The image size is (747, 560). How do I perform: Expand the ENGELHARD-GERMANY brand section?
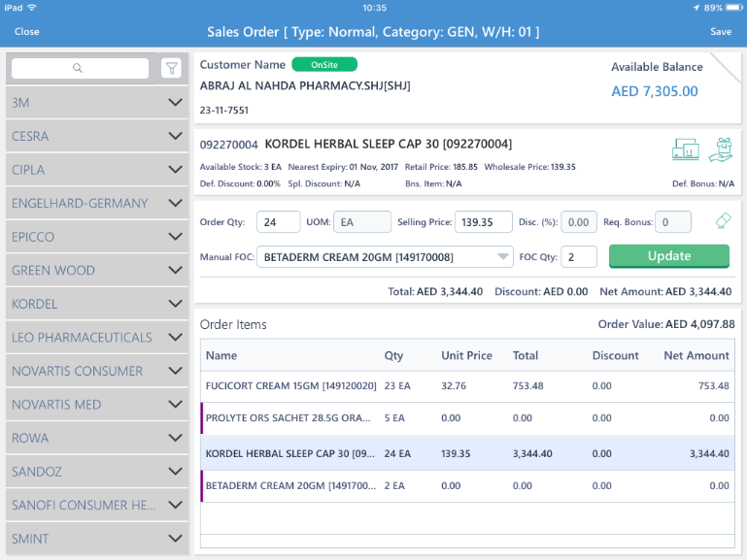tap(97, 203)
